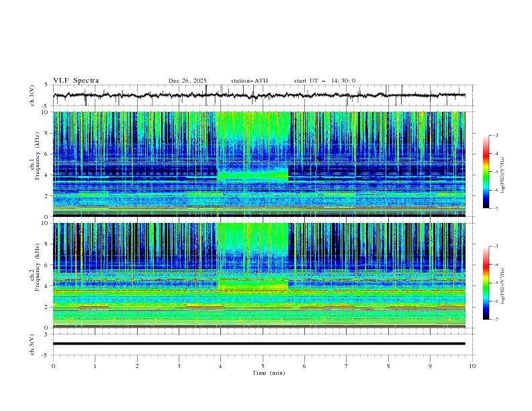Image resolution: width=532 pixels, height=411 pixels.
Task: Click time axis tick label "0"
Action: coord(53,366)
